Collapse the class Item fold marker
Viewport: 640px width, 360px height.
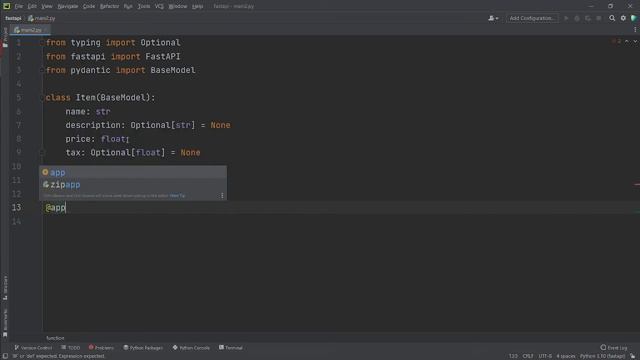(x=42, y=98)
